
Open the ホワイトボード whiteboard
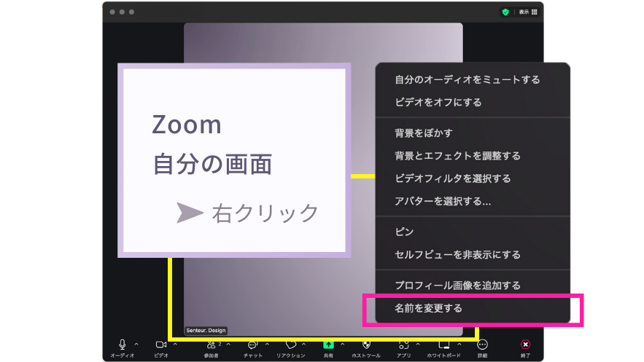click(444, 345)
